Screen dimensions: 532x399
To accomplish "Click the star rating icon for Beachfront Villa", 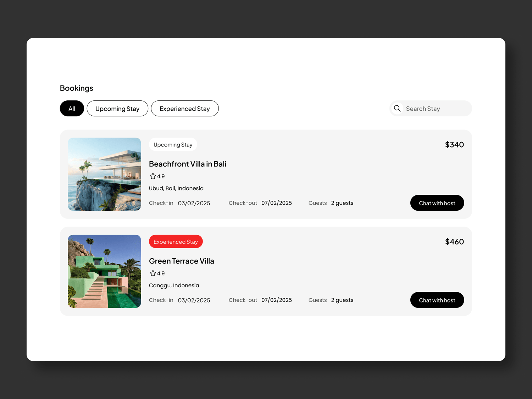I will tap(153, 176).
